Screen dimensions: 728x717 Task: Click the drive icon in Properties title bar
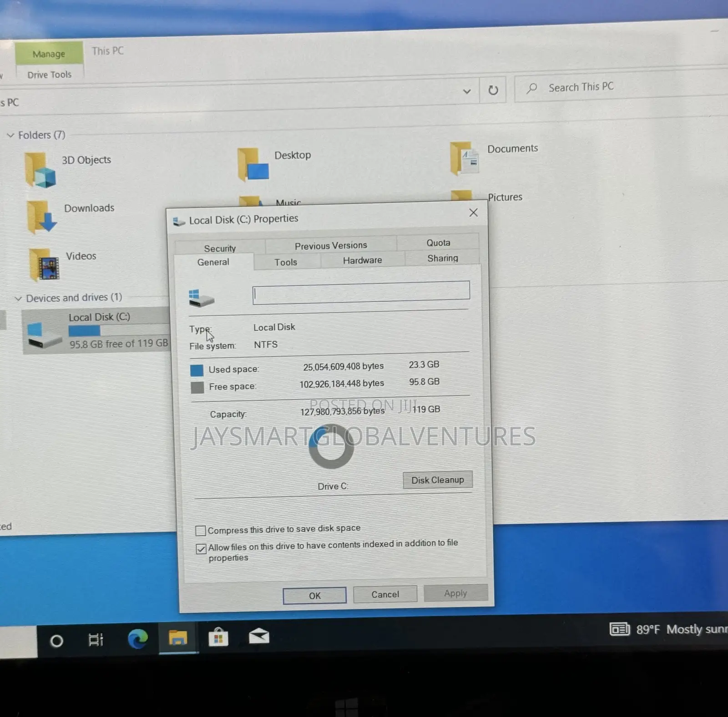179,222
